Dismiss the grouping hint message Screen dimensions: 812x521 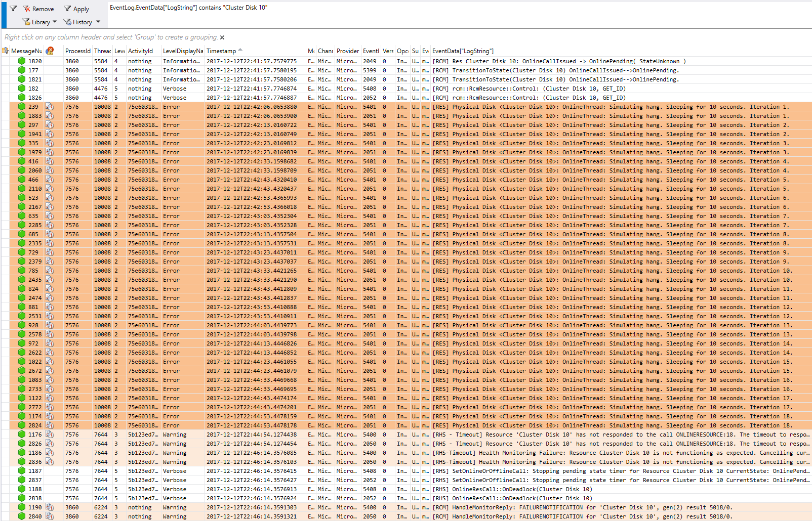point(222,37)
